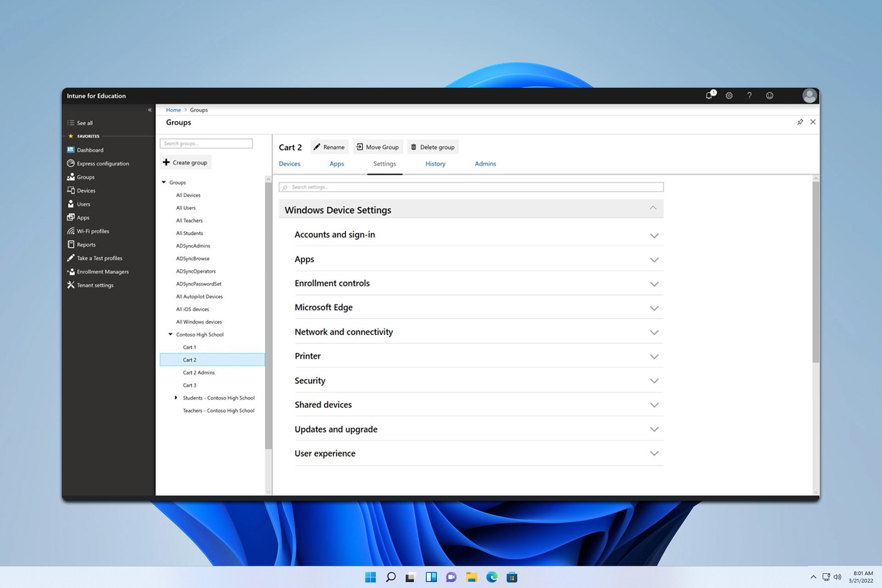Switch to the Apps tab
882x588 pixels.
click(x=337, y=164)
